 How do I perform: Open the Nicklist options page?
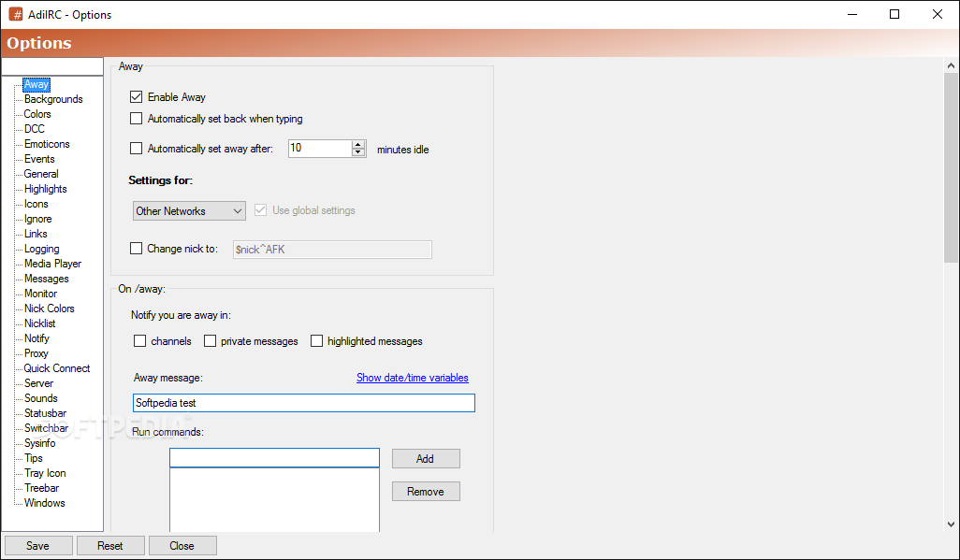tap(40, 323)
